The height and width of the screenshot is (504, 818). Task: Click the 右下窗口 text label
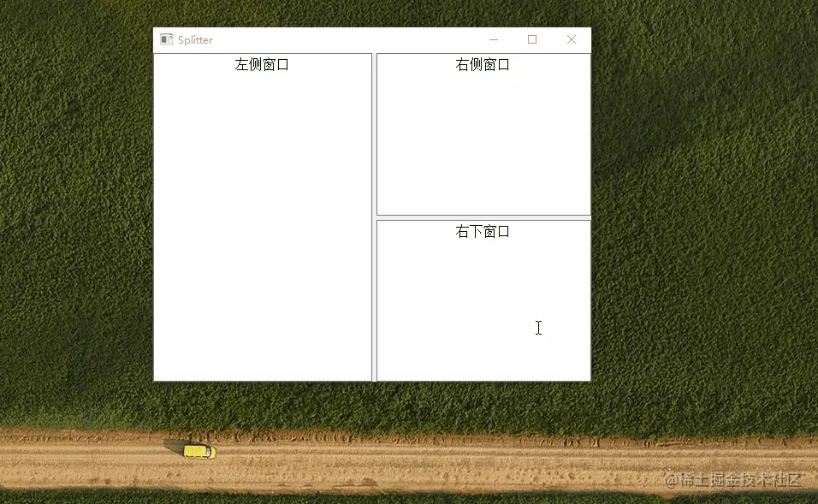(x=483, y=230)
